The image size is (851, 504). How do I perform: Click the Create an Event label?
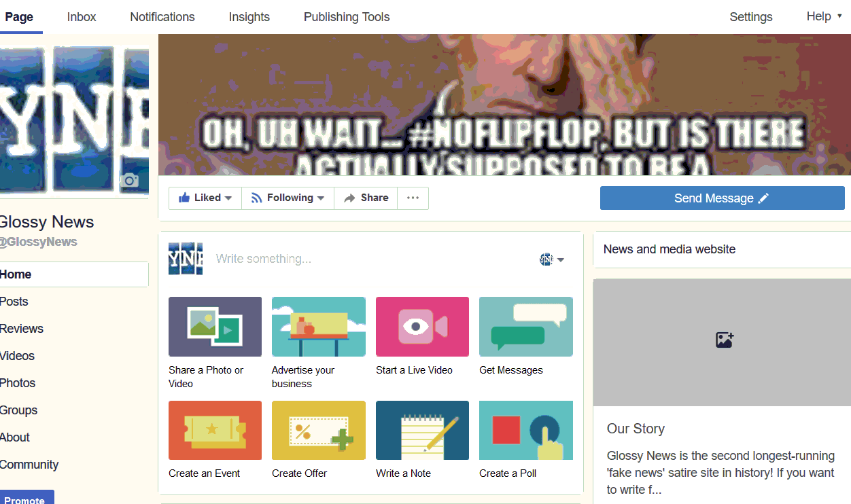(x=204, y=473)
